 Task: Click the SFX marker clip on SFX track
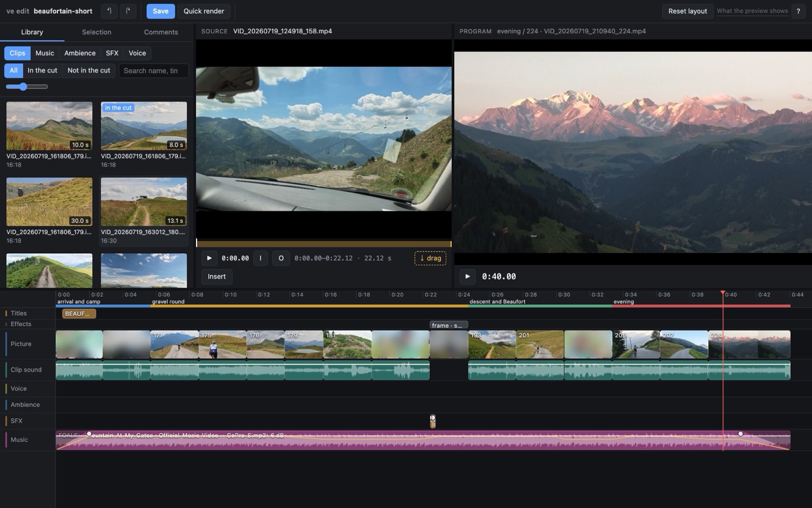(x=433, y=421)
